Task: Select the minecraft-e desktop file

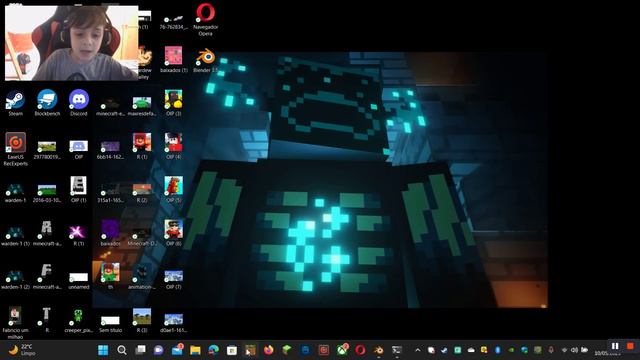Action: click(110, 106)
